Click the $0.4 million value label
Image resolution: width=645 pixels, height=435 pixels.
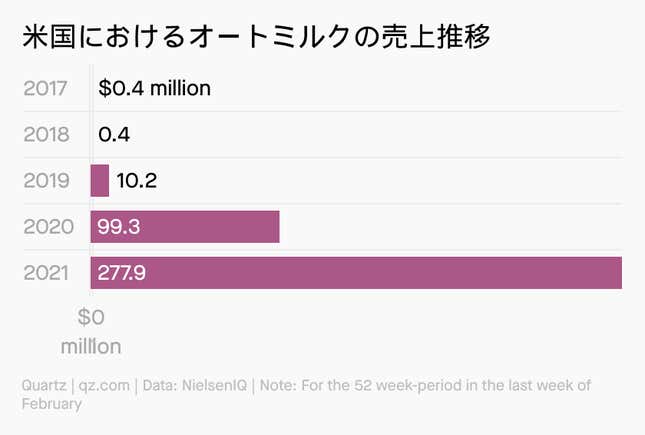click(155, 88)
